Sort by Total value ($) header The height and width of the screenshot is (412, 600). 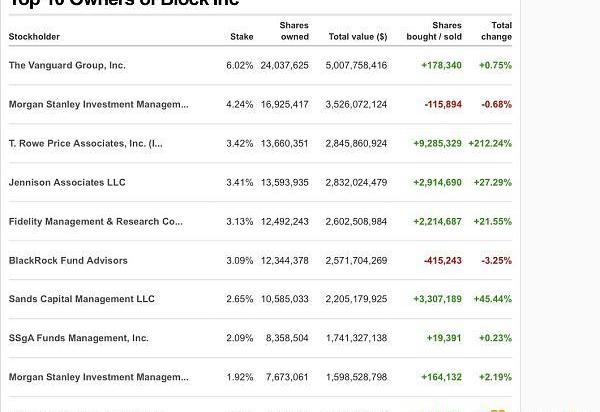[x=357, y=37]
